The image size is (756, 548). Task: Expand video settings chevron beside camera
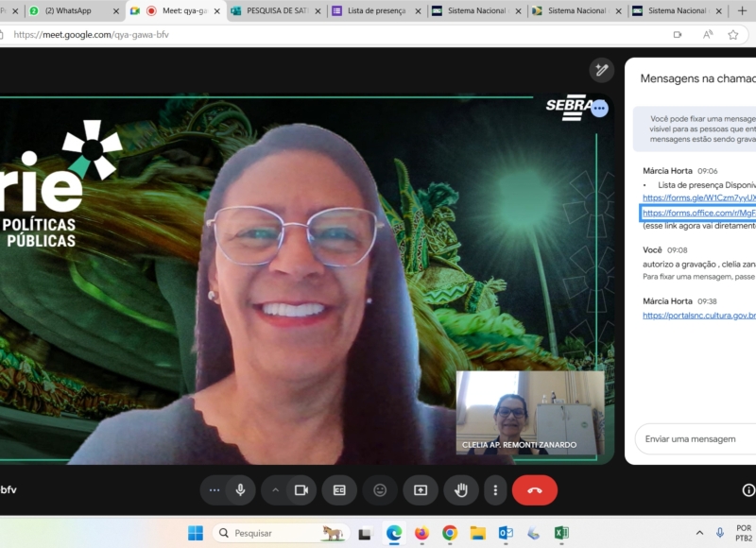[276, 490]
